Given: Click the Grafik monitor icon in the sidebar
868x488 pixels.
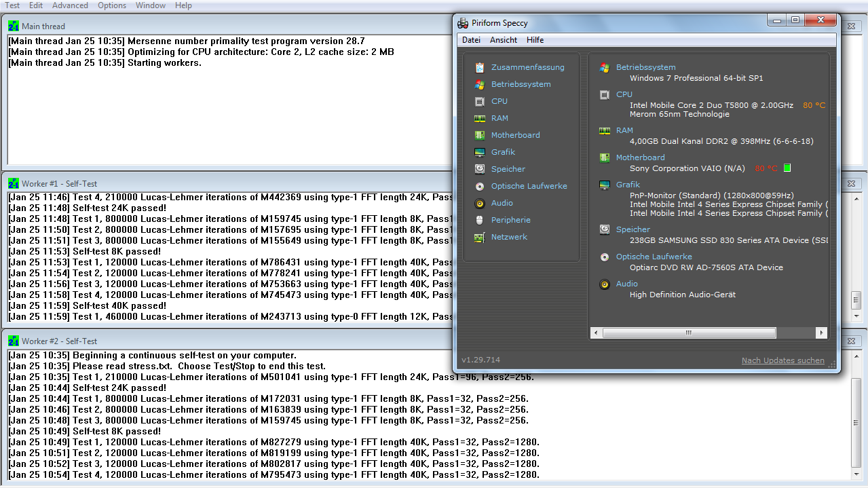Looking at the screenshot, I should pos(480,152).
